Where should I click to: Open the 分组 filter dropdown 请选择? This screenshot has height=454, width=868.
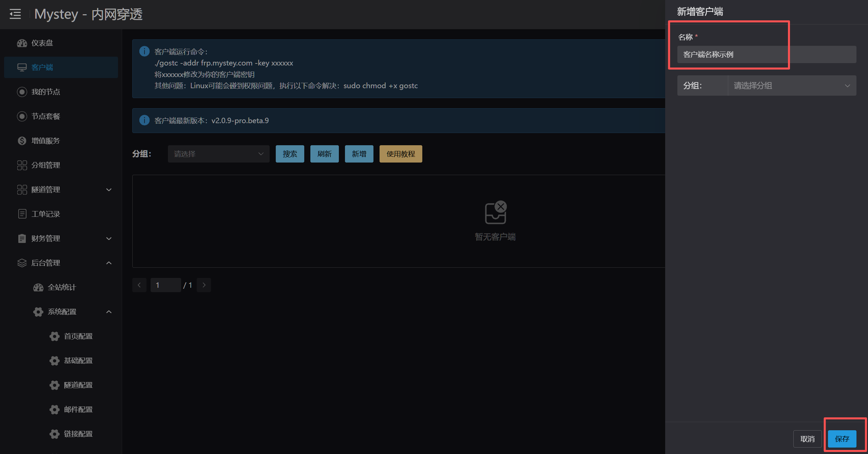tap(218, 154)
